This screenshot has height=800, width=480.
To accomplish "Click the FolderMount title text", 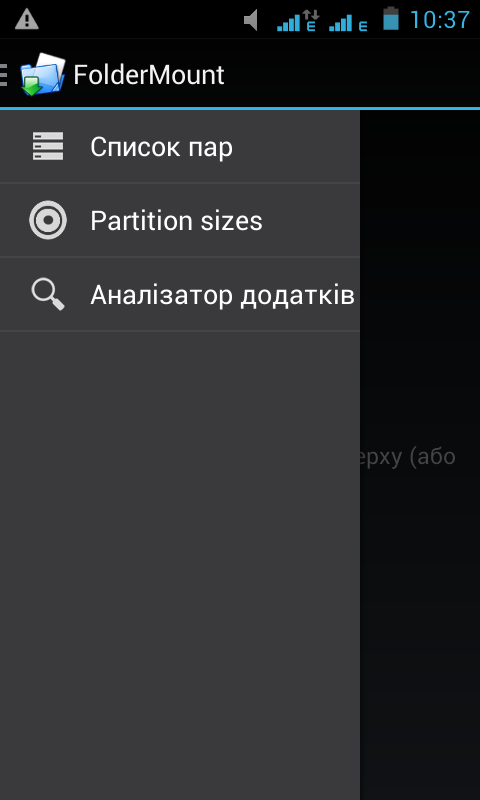I will tap(149, 75).
